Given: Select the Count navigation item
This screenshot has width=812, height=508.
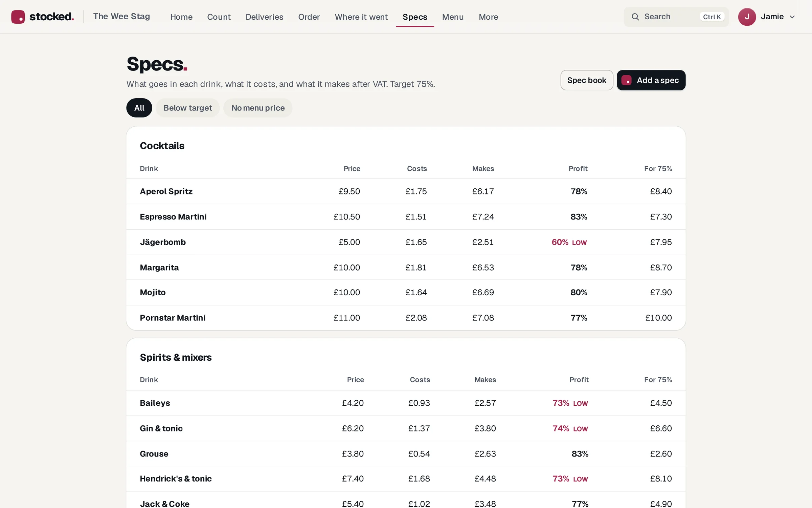Looking at the screenshot, I should click(x=219, y=17).
